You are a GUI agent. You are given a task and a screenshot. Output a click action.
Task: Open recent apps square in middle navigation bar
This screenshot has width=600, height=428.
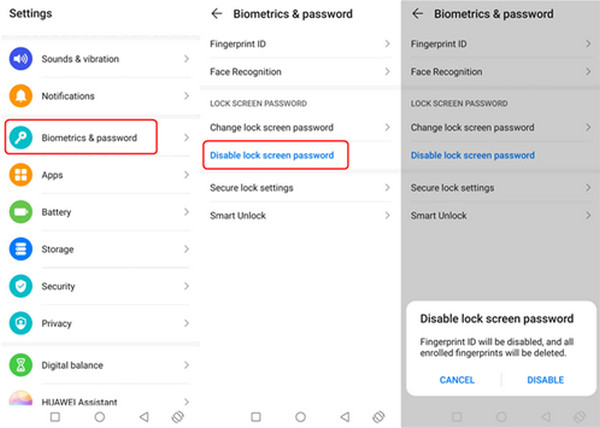pyautogui.click(x=256, y=417)
